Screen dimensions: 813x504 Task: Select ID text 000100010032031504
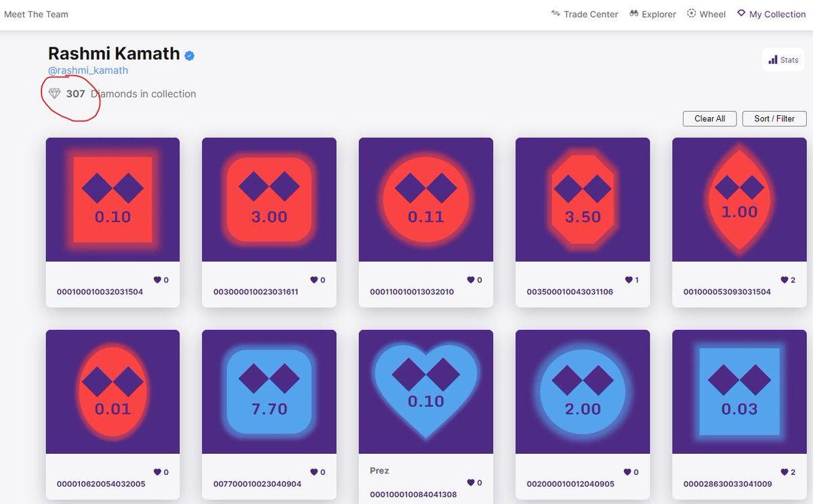[100, 292]
